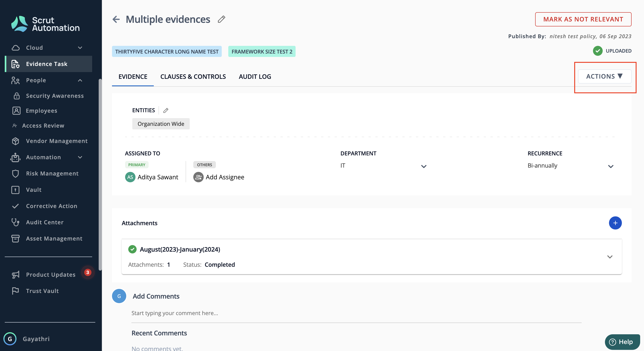The image size is (644, 351).
Task: Click the Scrut Automation logo
Action: click(45, 24)
